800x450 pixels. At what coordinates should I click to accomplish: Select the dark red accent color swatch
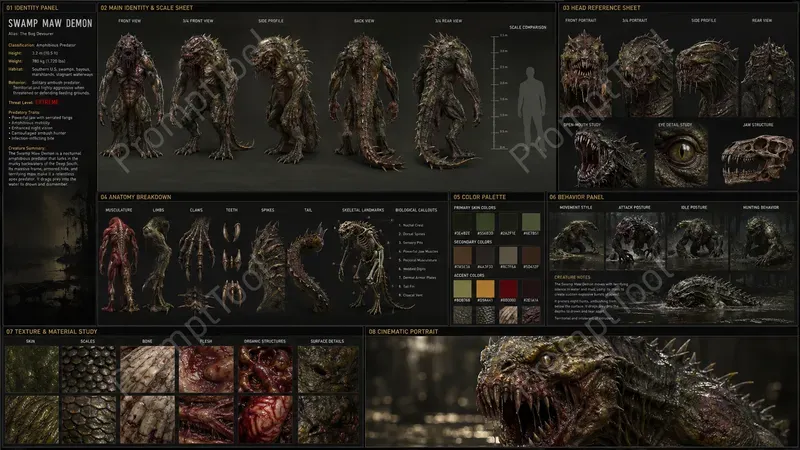[508, 289]
